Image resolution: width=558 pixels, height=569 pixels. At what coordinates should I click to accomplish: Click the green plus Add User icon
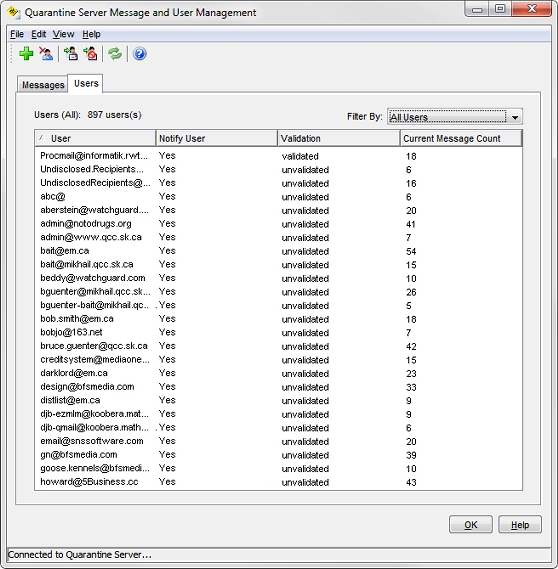(x=26, y=54)
